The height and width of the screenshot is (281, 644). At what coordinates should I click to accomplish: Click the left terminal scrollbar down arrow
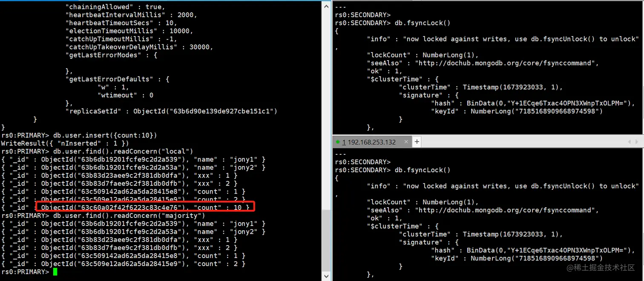coord(326,277)
